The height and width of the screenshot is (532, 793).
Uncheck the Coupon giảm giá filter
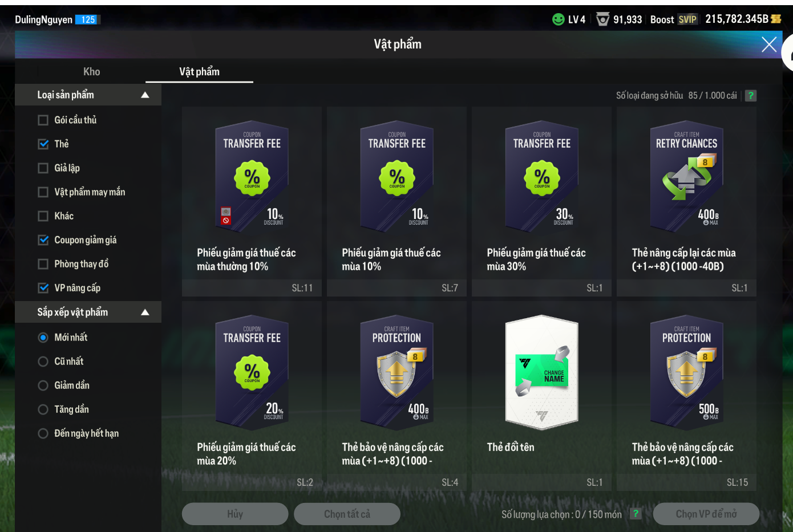click(x=43, y=240)
